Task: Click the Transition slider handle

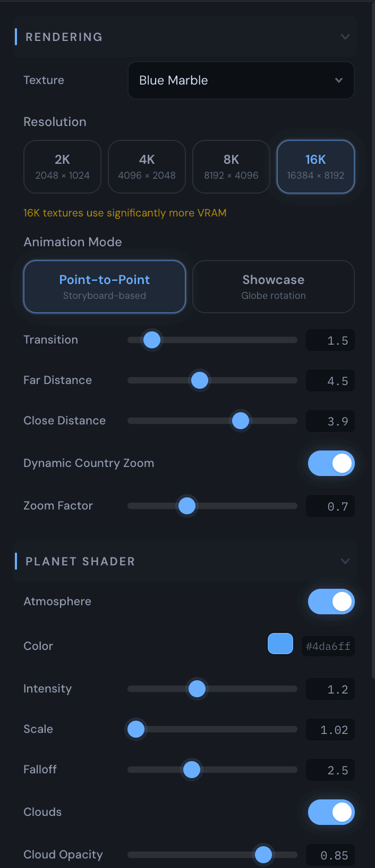Action: point(152,340)
